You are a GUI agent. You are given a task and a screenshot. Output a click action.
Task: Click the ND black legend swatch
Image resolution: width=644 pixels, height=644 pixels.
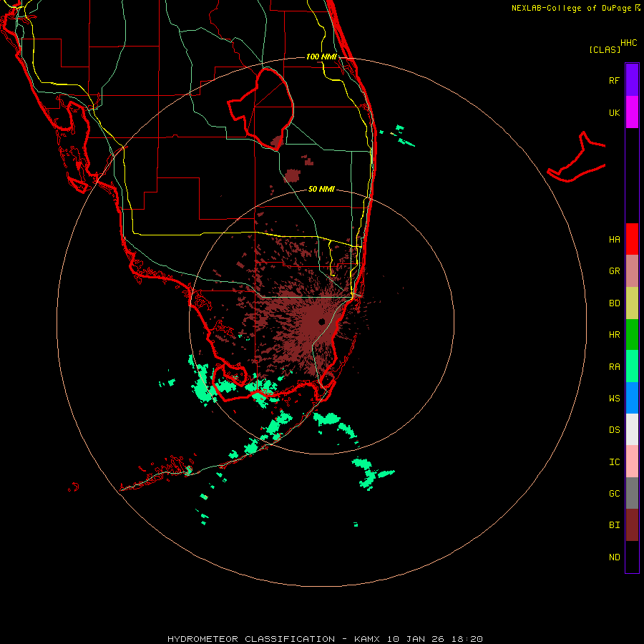632,557
